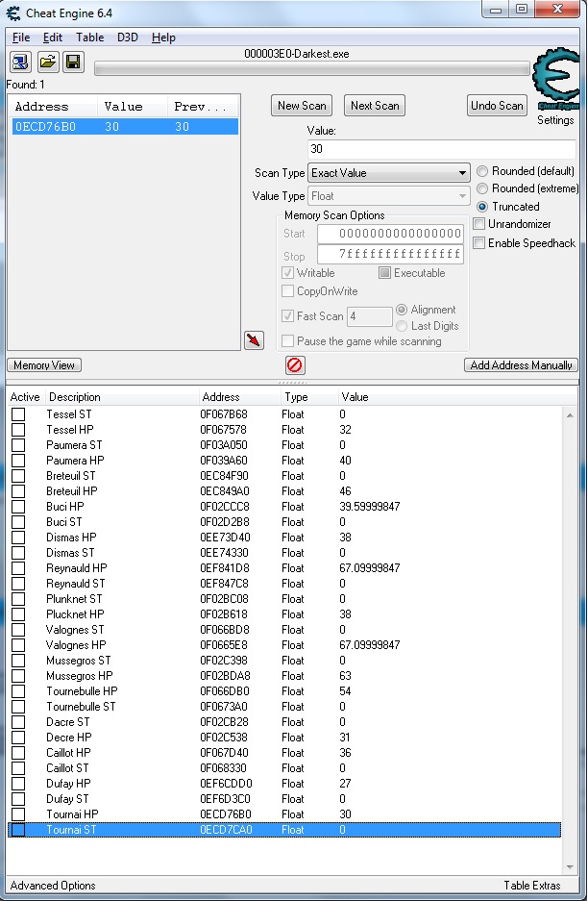Click the scan Value input field
Screen dimensions: 588x901
click(442, 149)
